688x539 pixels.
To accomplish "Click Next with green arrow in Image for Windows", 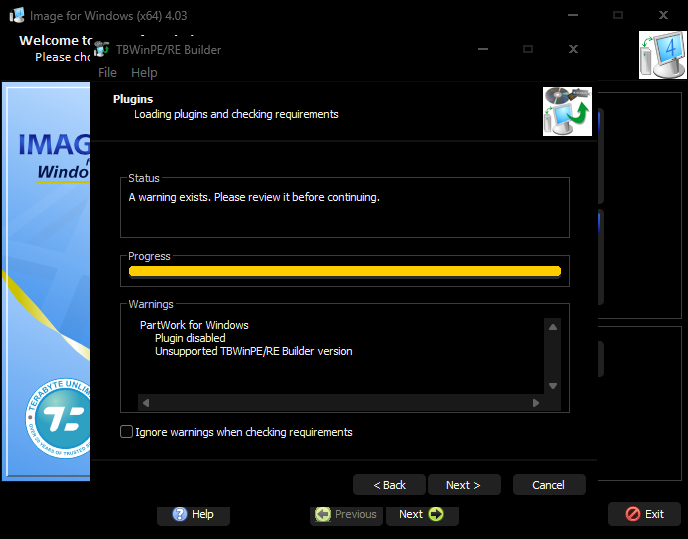I will 422,514.
